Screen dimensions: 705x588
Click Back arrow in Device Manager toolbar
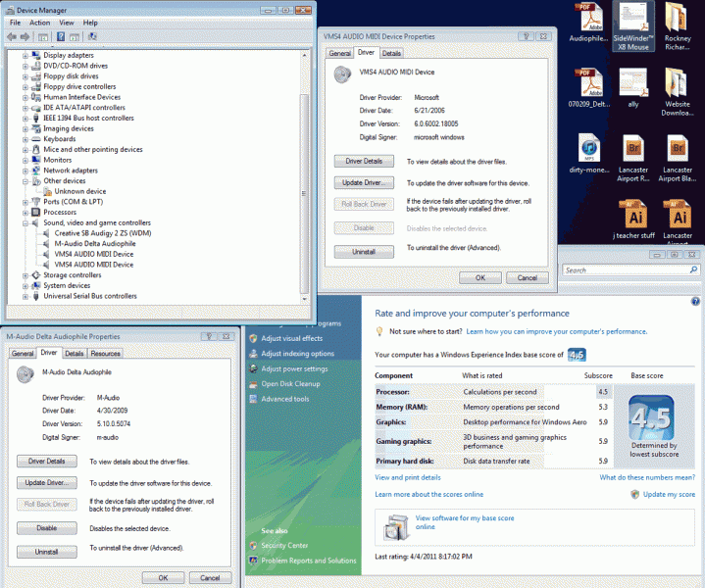[x=12, y=37]
